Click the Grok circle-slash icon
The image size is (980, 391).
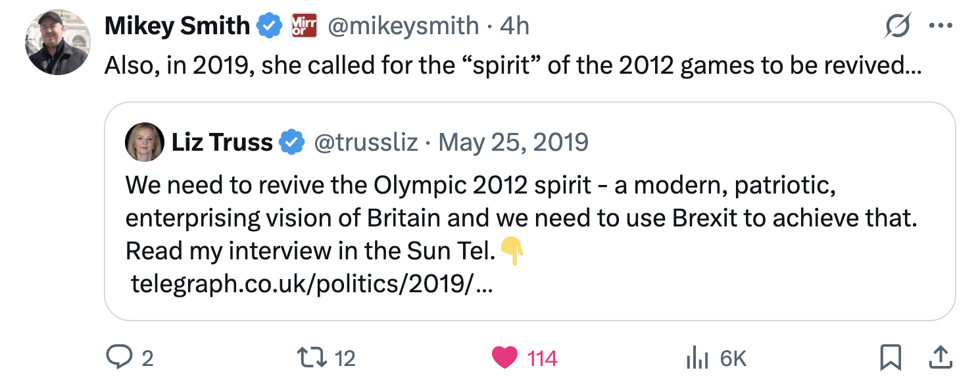898,26
